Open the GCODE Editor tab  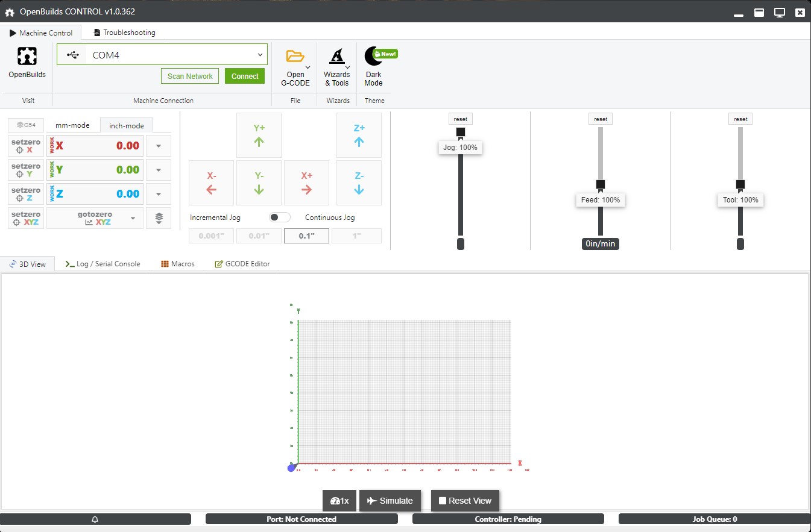[x=242, y=264]
